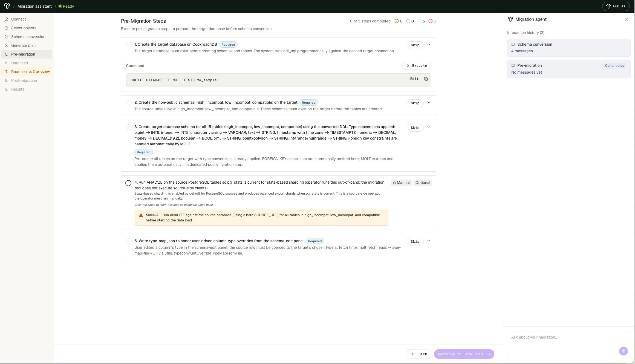The image size is (635, 364).
Task: Open Schema conversion step in sidebar
Action: [x=27, y=37]
